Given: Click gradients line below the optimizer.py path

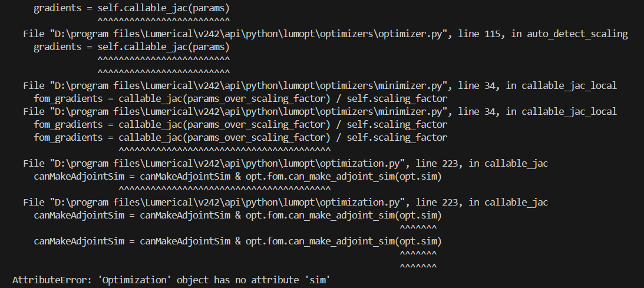Looking at the screenshot, I should [131, 47].
